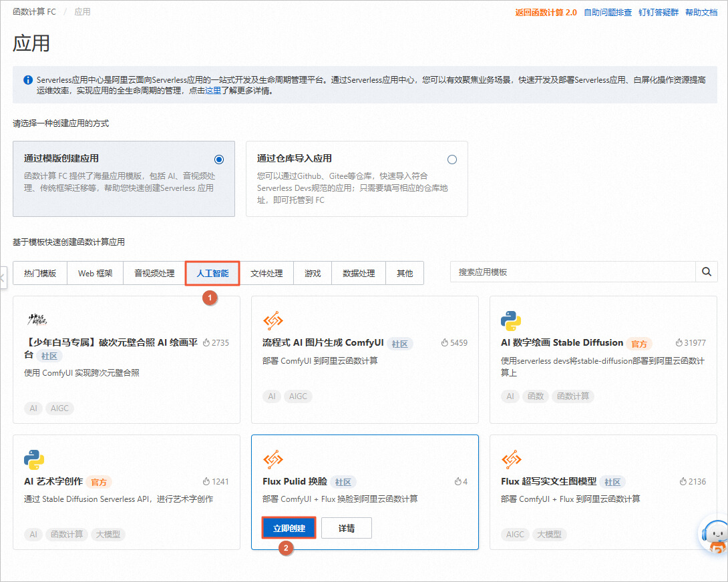This screenshot has height=582, width=728.
Task: Open the 文件处理 tab
Action: [266, 274]
